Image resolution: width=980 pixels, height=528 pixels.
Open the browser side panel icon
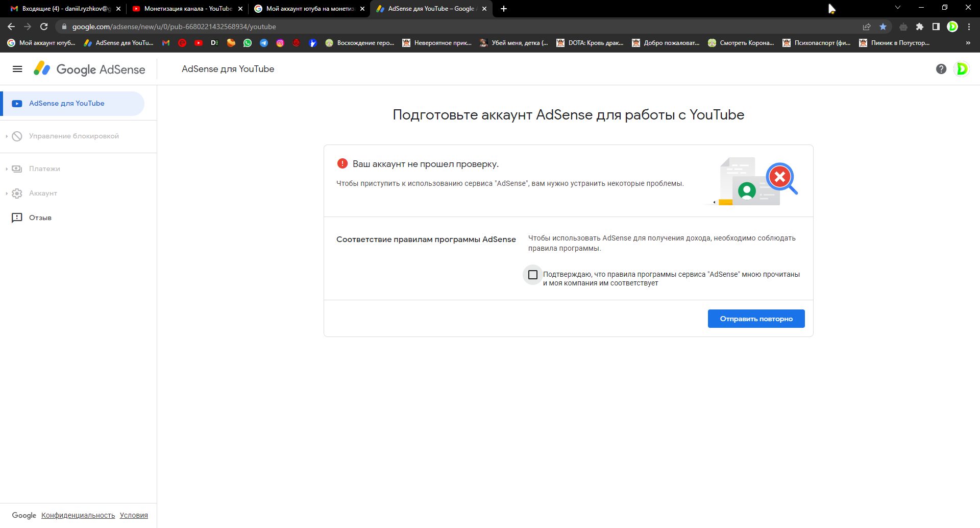(x=936, y=27)
